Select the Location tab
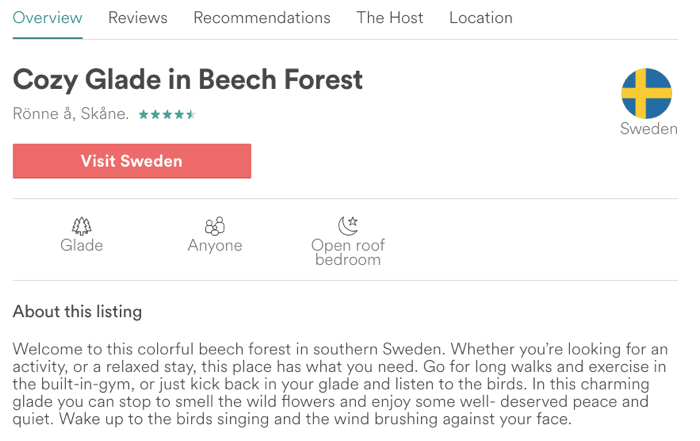Image resolution: width=700 pixels, height=441 pixels. (481, 18)
